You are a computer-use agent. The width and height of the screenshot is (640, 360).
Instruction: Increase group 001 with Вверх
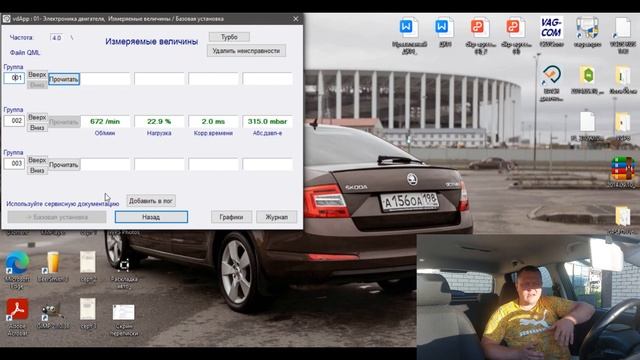pyautogui.click(x=37, y=75)
